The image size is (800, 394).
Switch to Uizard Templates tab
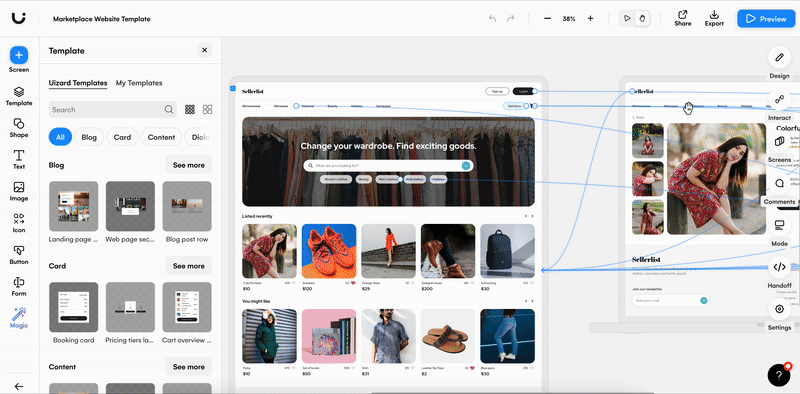click(x=78, y=83)
